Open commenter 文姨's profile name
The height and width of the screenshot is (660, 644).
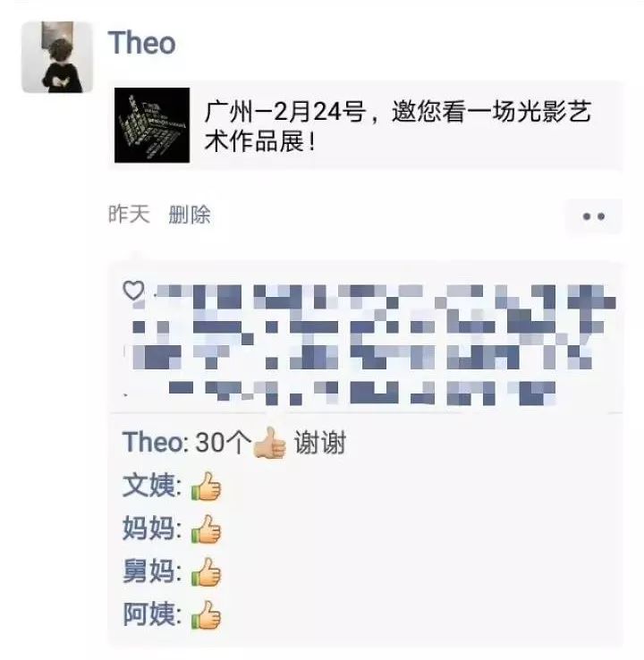(148, 486)
